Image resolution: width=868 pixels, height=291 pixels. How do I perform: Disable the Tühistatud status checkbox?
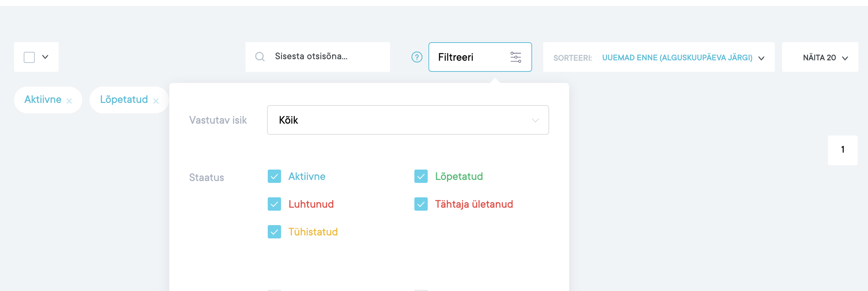pyautogui.click(x=274, y=232)
